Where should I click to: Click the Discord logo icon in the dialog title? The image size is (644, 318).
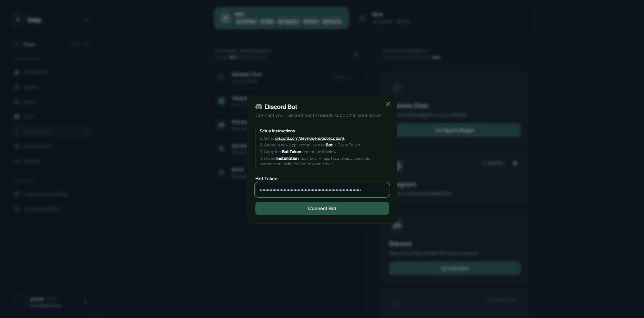pyautogui.click(x=259, y=107)
